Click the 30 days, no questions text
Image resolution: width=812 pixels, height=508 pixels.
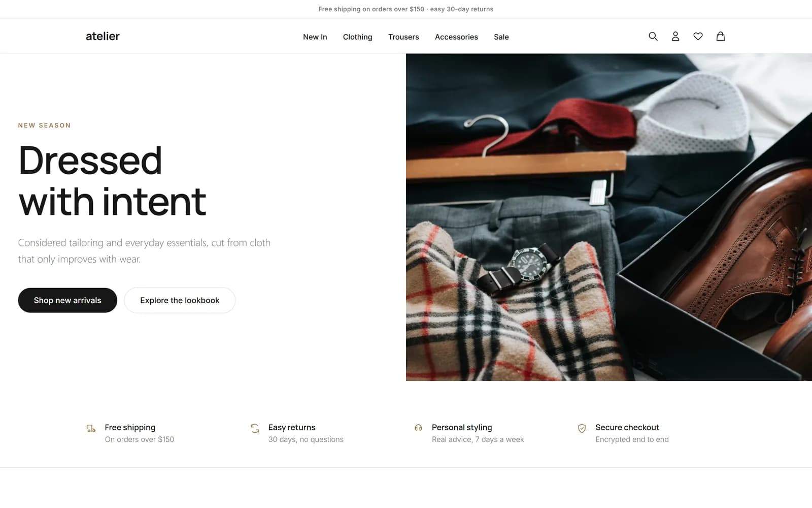[x=306, y=439]
